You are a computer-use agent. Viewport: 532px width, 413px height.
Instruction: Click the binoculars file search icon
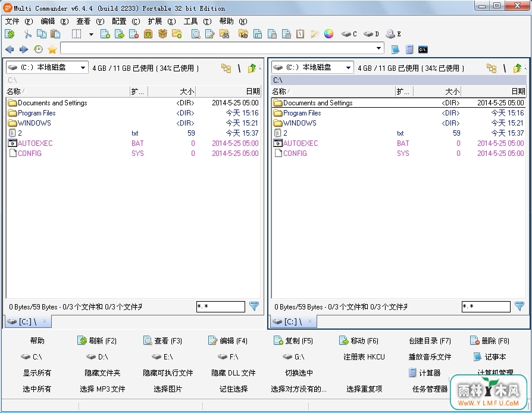(x=224, y=34)
